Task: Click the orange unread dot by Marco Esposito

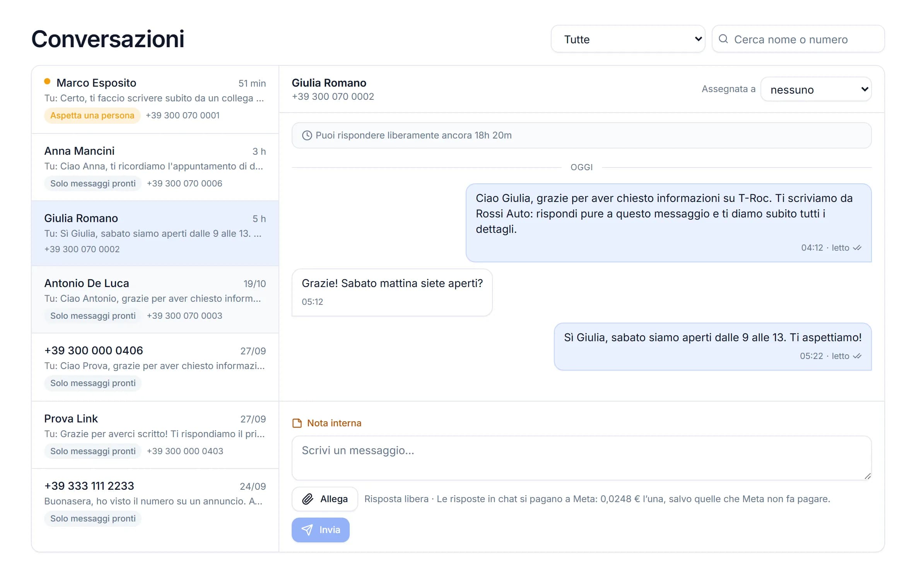Action: click(47, 81)
